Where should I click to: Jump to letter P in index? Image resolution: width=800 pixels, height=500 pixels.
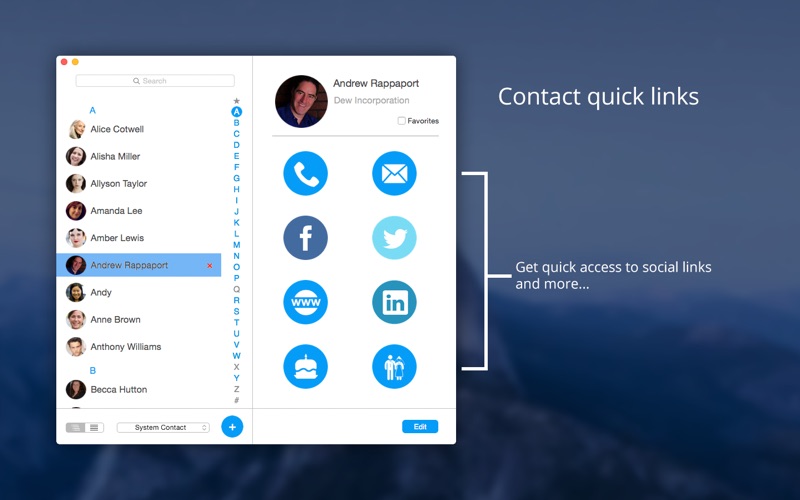point(236,278)
